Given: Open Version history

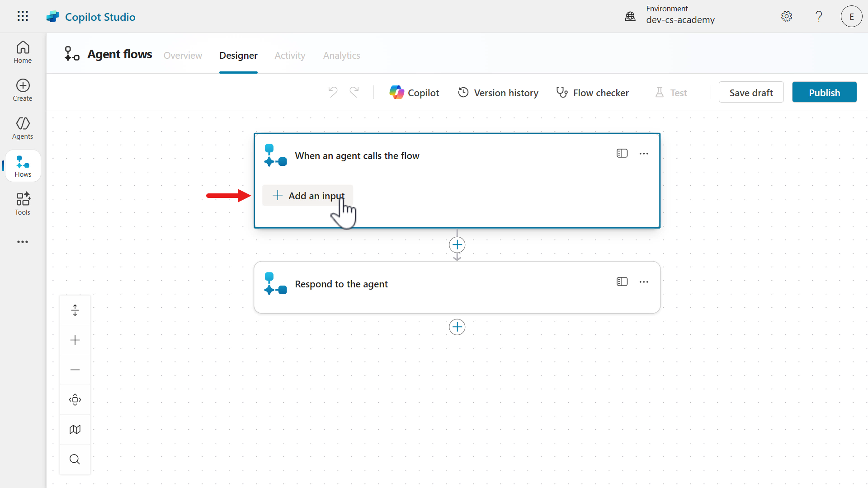Looking at the screenshot, I should point(498,93).
